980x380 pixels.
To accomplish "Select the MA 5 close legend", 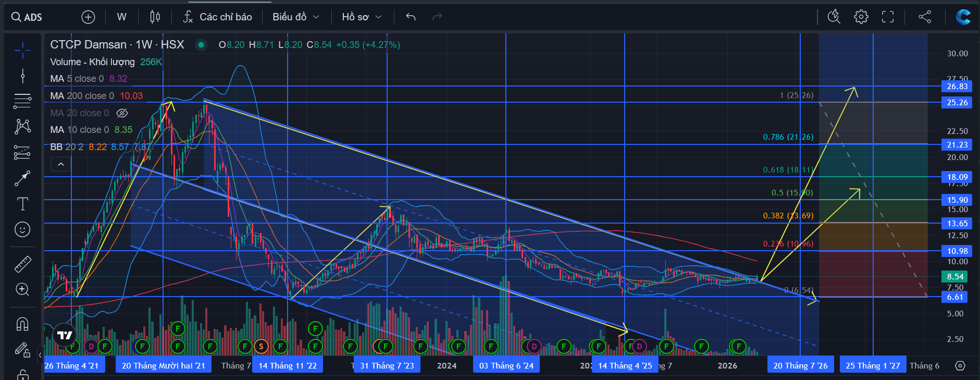I will click(x=77, y=79).
